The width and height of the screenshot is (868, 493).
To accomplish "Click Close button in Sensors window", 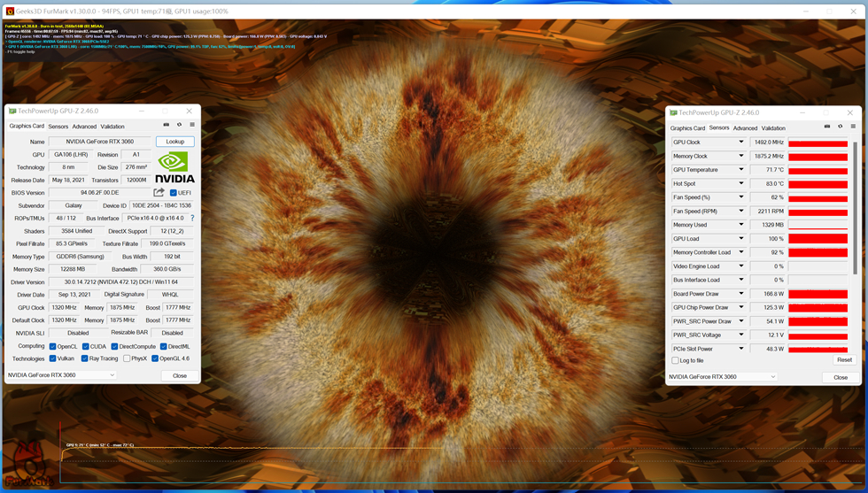I will tap(841, 377).
